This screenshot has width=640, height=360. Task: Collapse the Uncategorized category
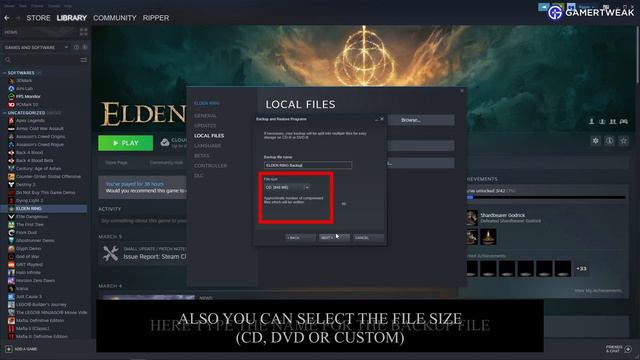click(4, 113)
